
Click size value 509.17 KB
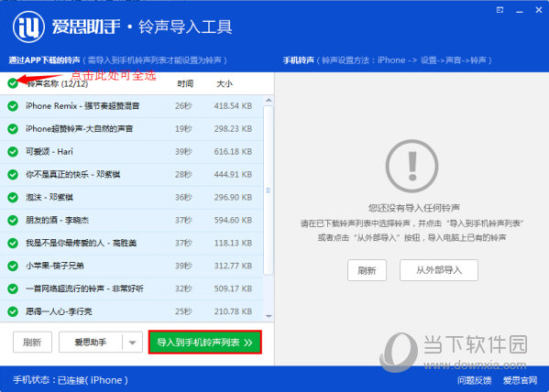(233, 289)
